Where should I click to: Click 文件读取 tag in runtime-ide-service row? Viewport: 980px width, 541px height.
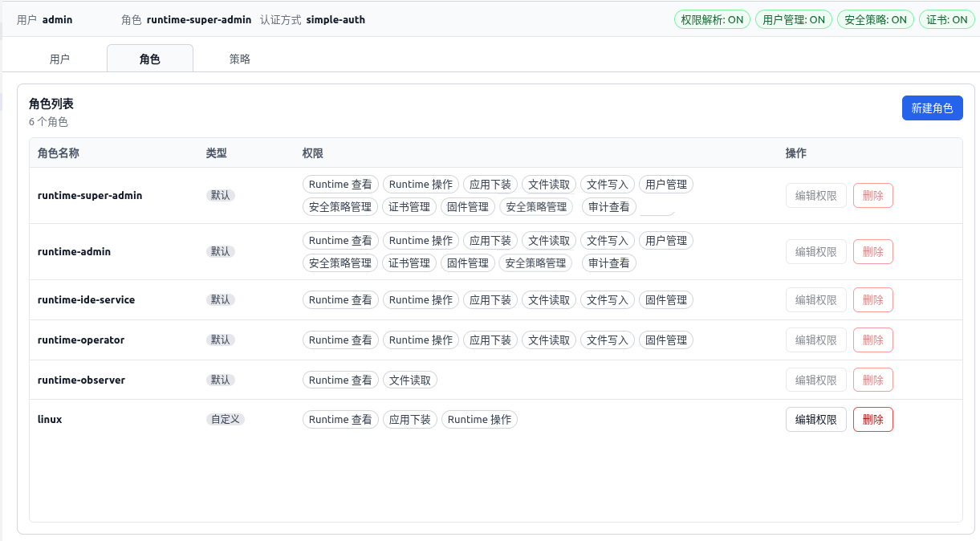coord(549,300)
